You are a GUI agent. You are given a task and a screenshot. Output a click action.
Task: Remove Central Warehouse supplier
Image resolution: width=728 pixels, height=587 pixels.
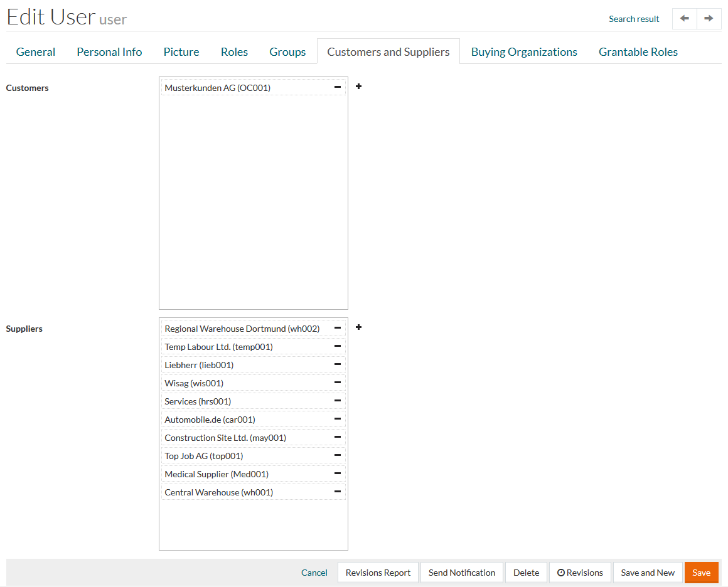(337, 492)
